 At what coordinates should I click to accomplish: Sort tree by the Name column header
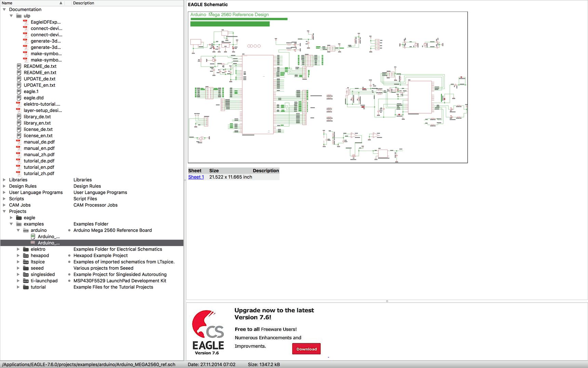[x=32, y=3]
